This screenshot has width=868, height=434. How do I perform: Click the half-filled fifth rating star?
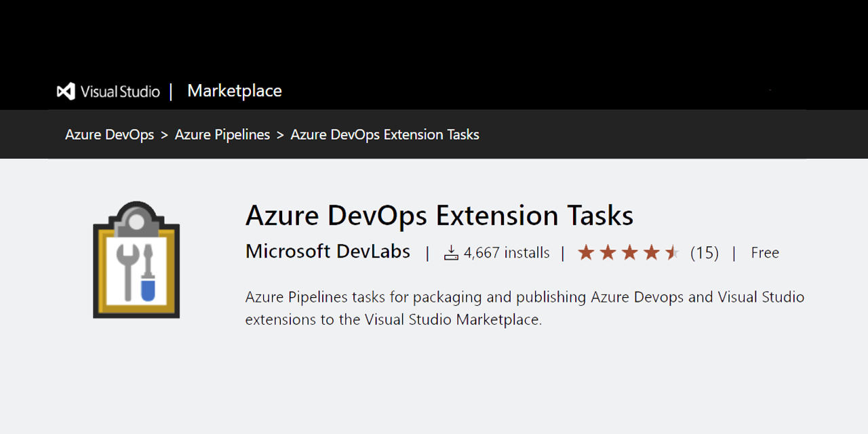click(672, 253)
